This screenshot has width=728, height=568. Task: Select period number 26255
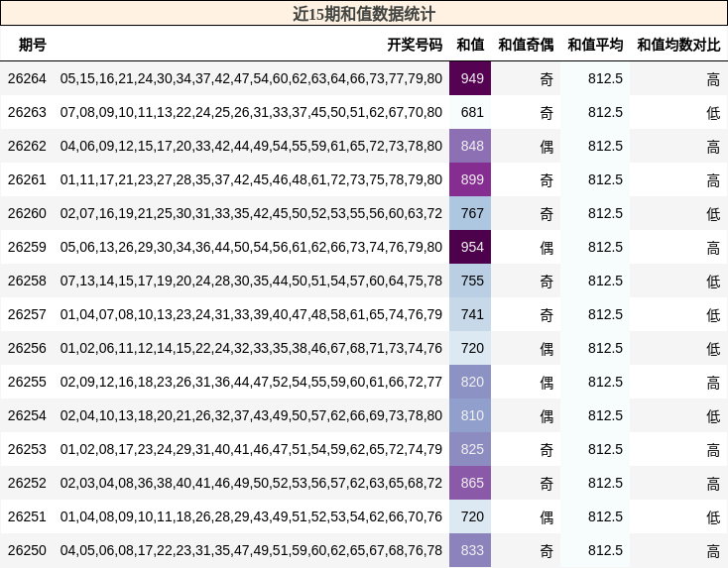[27, 382]
